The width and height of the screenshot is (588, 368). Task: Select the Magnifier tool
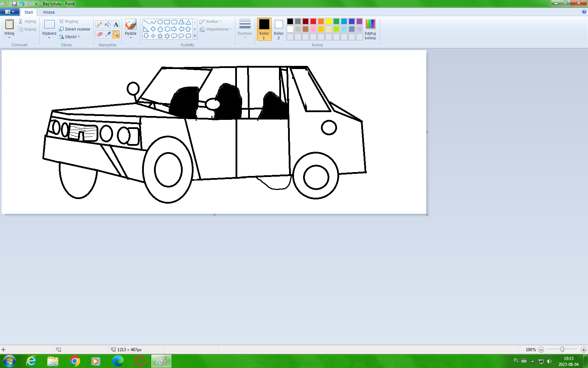[116, 34]
